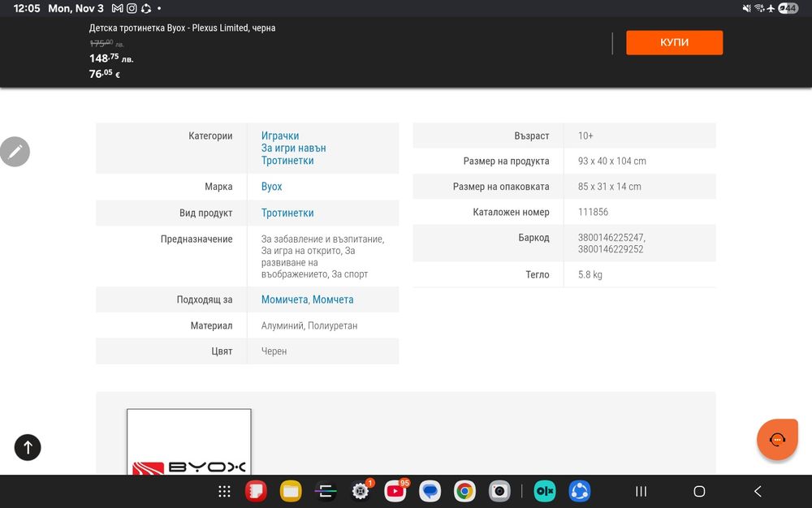Launch the OLX app
Image resolution: width=812 pixels, height=508 pixels.
pos(545,492)
